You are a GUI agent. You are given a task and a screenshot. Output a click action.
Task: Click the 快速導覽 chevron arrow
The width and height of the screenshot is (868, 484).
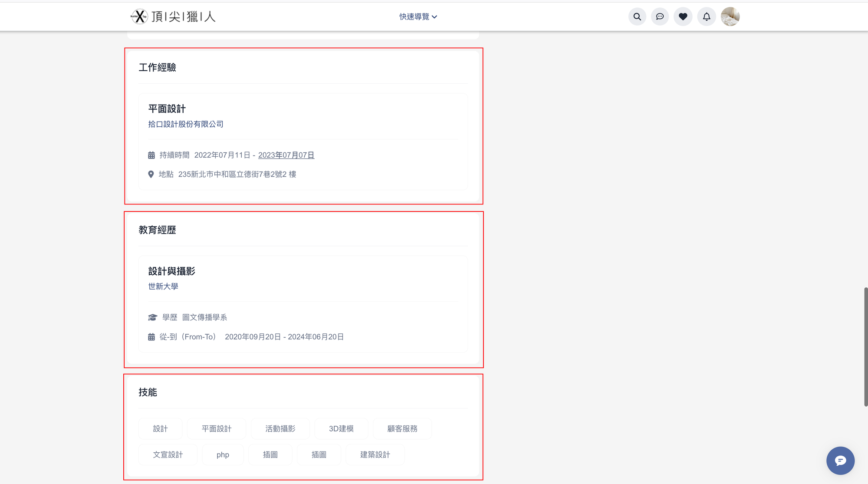click(434, 17)
